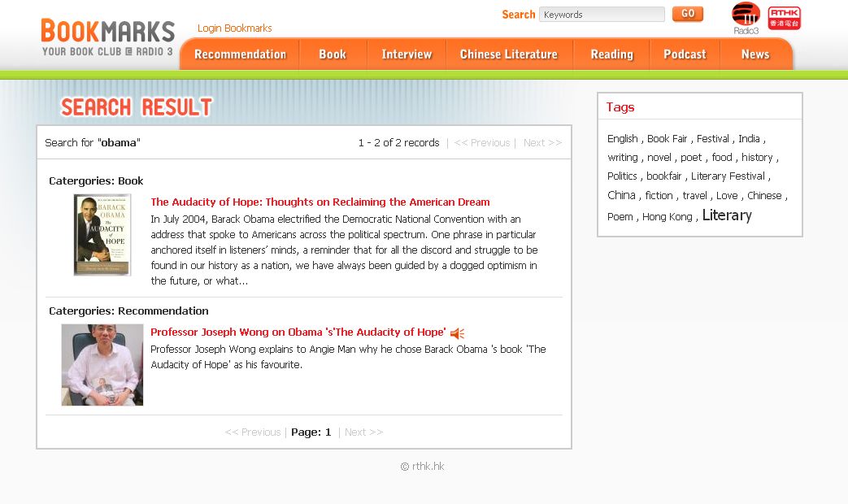
Task: Click The Audacity of Hope book cover thumbnail
Action: point(102,235)
